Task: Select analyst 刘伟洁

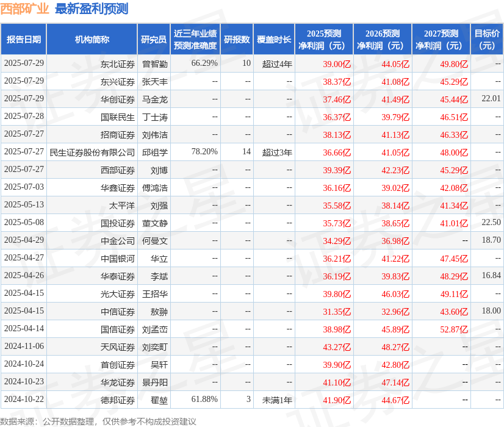Action: [x=155, y=135]
